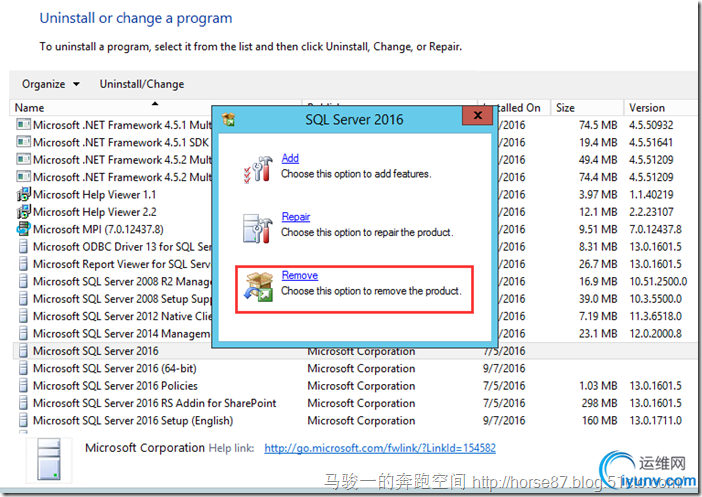This screenshot has width=702, height=497.
Task: Select Microsoft Help Viewer 2.2 entry
Action: pos(95,212)
